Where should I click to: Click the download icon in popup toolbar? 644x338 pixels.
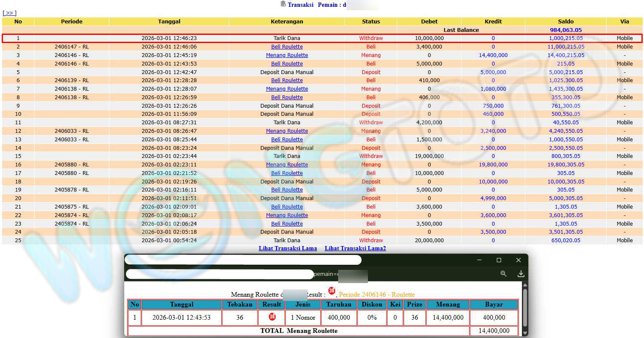point(521,274)
